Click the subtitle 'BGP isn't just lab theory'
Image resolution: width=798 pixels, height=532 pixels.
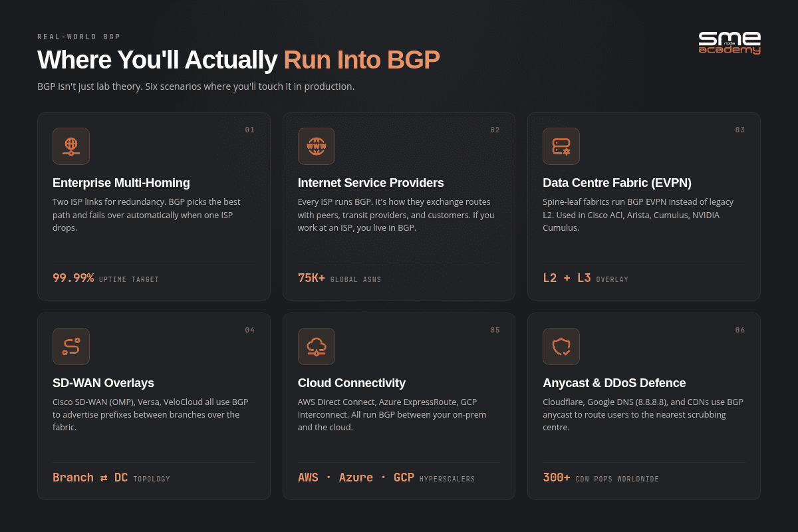coord(196,86)
